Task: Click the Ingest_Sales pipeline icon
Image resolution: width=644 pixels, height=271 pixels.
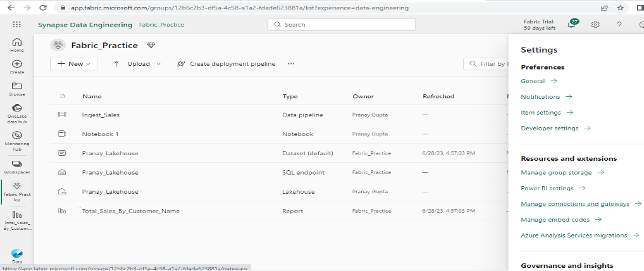Action: (62, 115)
